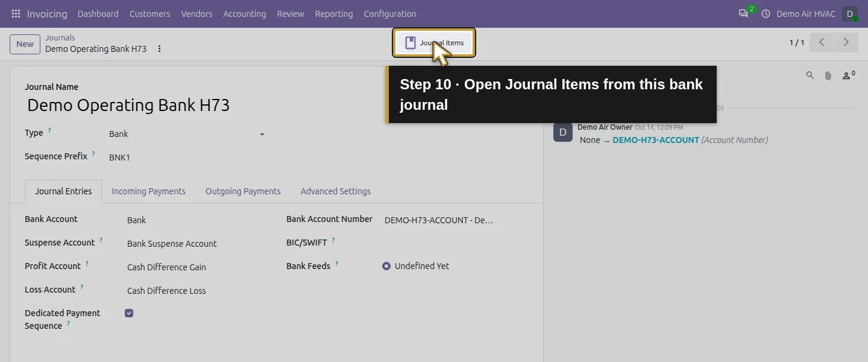Click the BIC/SWIFT input field
The height and width of the screenshot is (362, 868).
[x=440, y=244]
